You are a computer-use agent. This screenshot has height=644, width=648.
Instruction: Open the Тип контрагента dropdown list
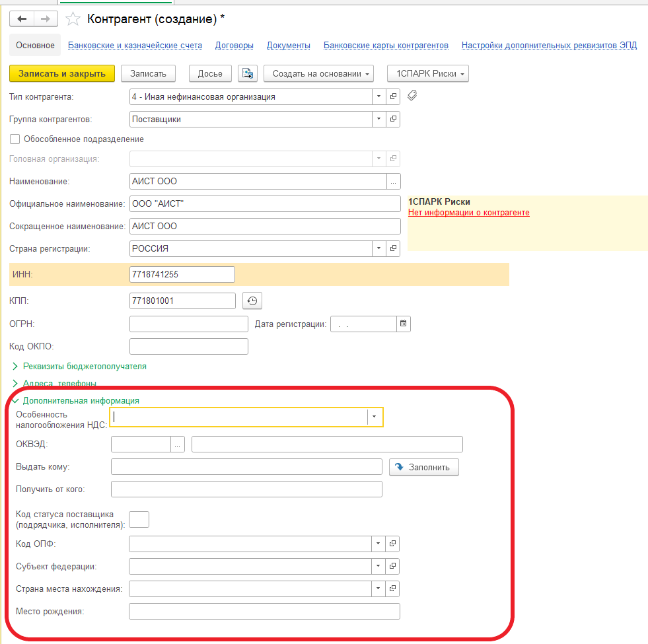[379, 96]
